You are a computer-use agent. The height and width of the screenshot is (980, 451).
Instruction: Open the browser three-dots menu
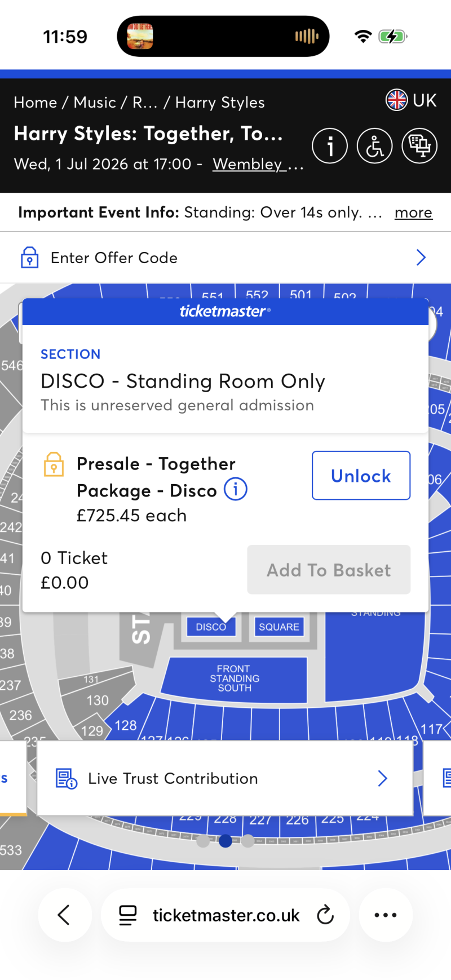pos(386,915)
